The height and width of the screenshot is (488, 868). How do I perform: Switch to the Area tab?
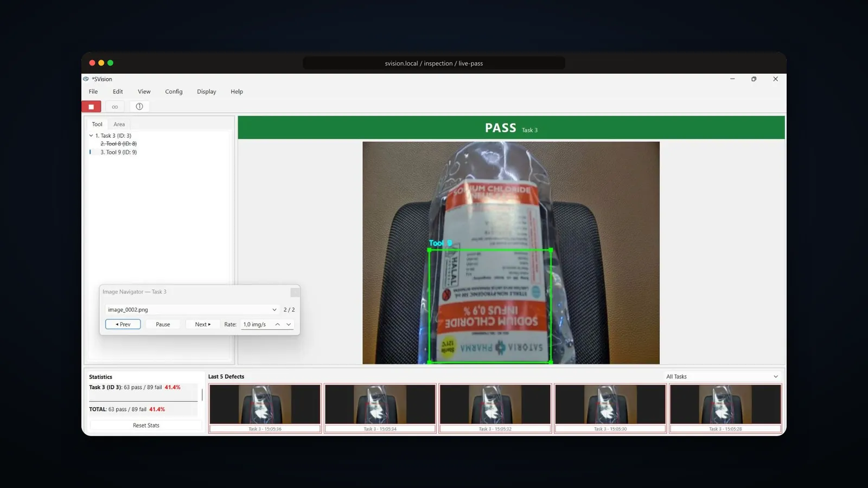click(x=119, y=124)
